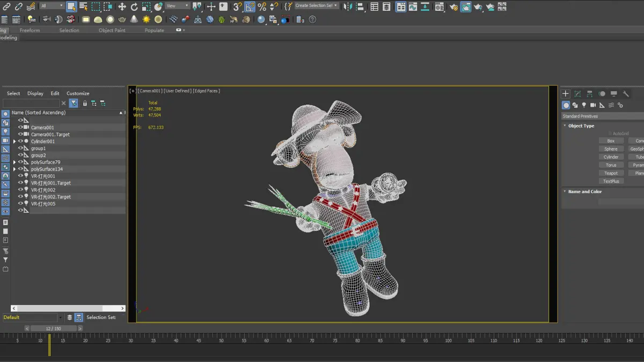The width and height of the screenshot is (644, 362).
Task: Open Display menu in scene explorer
Action: pos(35,93)
